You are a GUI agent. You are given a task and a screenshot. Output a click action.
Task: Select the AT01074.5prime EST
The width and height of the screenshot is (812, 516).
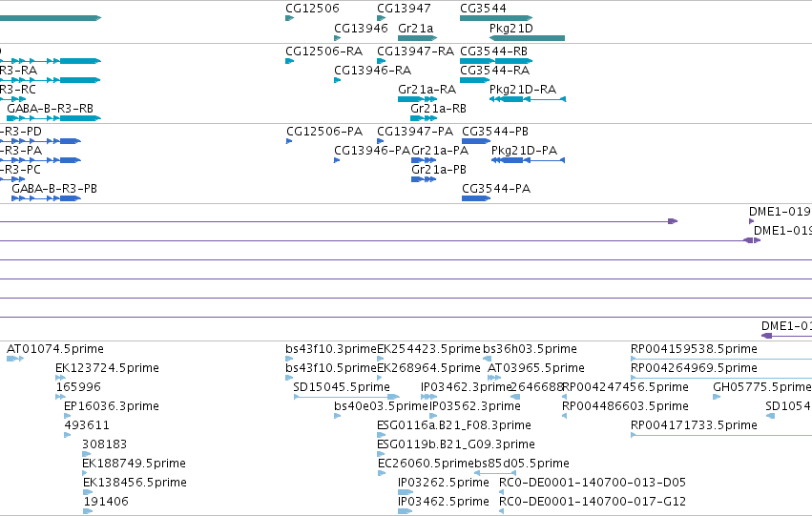55,349
